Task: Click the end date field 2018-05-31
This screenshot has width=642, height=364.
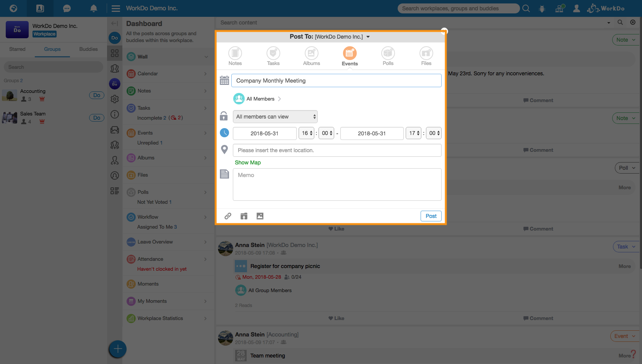Action: tap(372, 133)
